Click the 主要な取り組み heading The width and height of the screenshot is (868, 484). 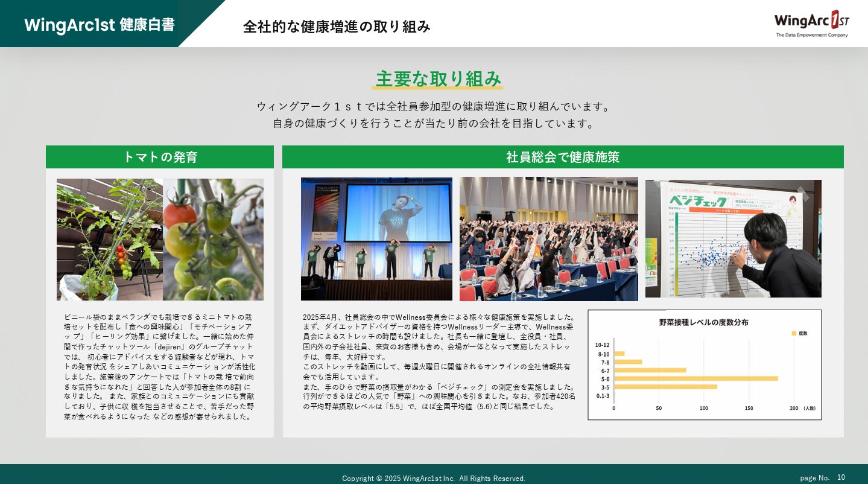coord(439,79)
